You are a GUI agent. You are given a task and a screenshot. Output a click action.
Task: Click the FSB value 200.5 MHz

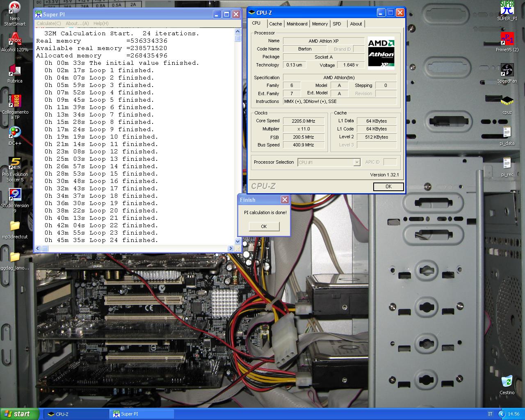304,137
